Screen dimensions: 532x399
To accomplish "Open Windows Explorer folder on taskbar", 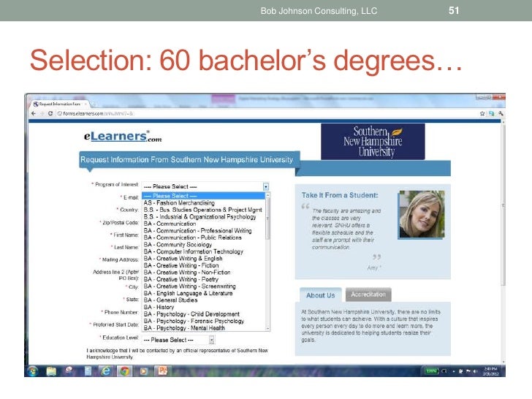I will [51, 371].
